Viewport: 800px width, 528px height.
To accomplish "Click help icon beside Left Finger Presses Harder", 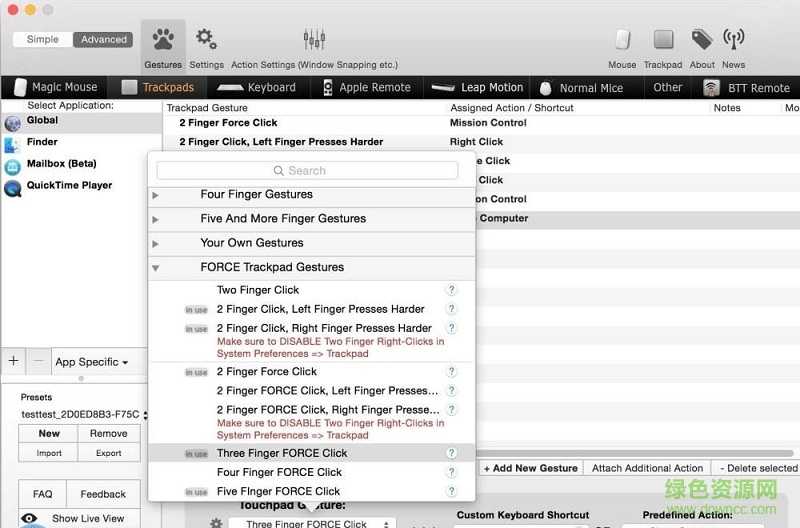I will (451, 309).
